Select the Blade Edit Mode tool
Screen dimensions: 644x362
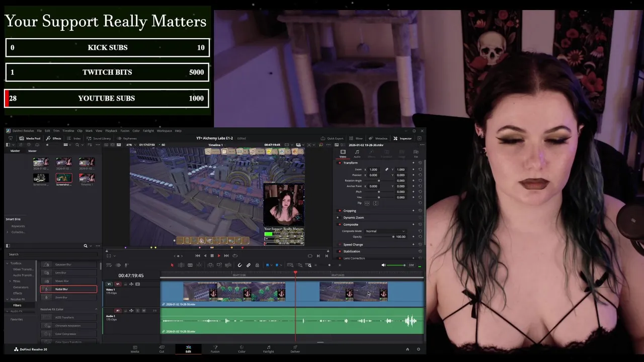(x=190, y=265)
